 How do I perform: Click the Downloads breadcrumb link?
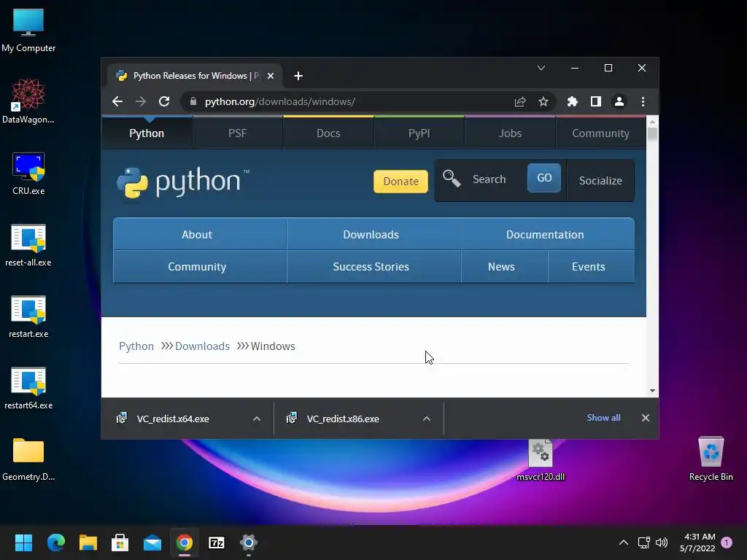(203, 346)
